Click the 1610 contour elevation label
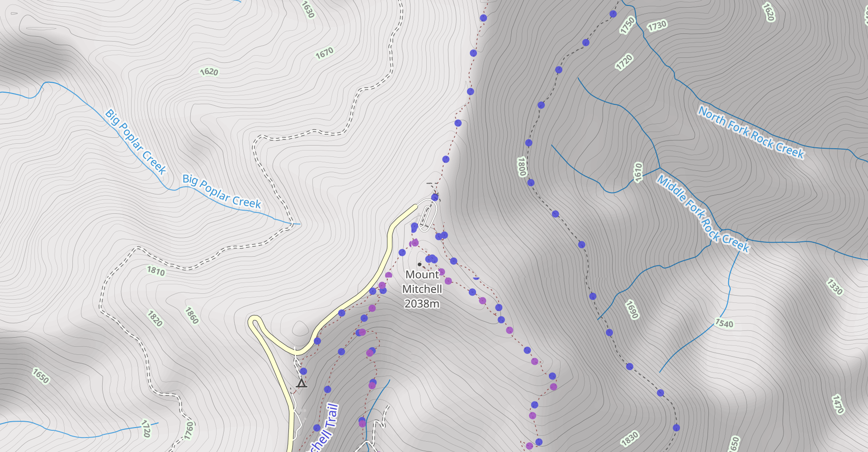This screenshot has height=452, width=868. pos(638,172)
